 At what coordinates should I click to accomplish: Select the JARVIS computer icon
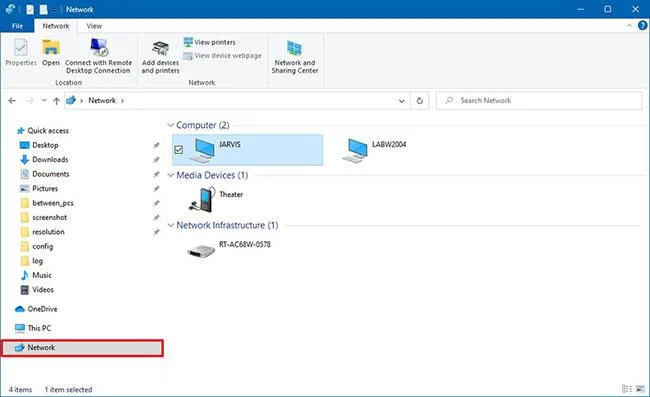coord(202,150)
